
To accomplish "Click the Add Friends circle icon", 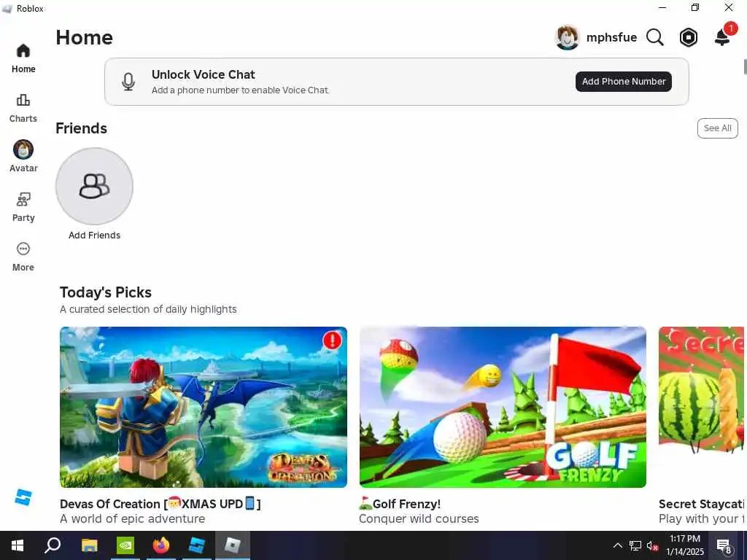I will (94, 186).
